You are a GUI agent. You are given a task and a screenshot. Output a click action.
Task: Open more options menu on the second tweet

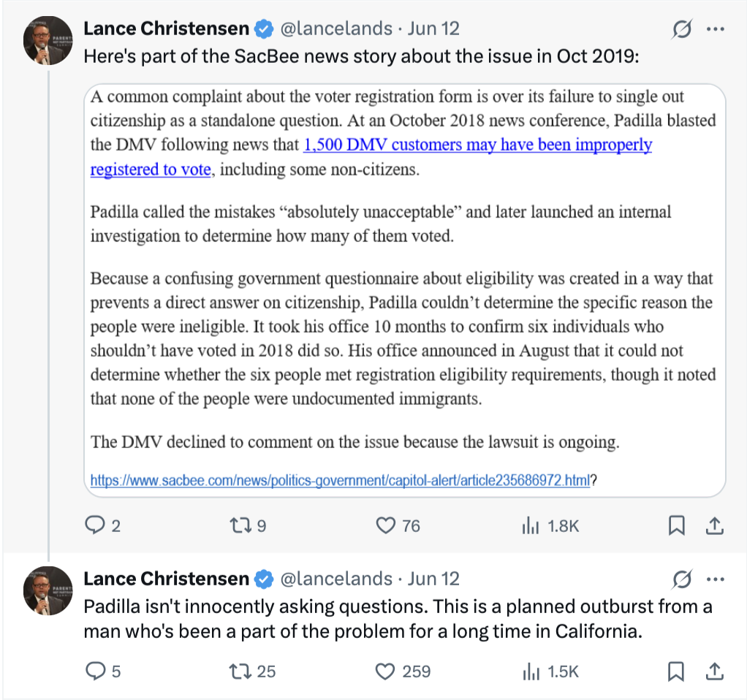[716, 579]
